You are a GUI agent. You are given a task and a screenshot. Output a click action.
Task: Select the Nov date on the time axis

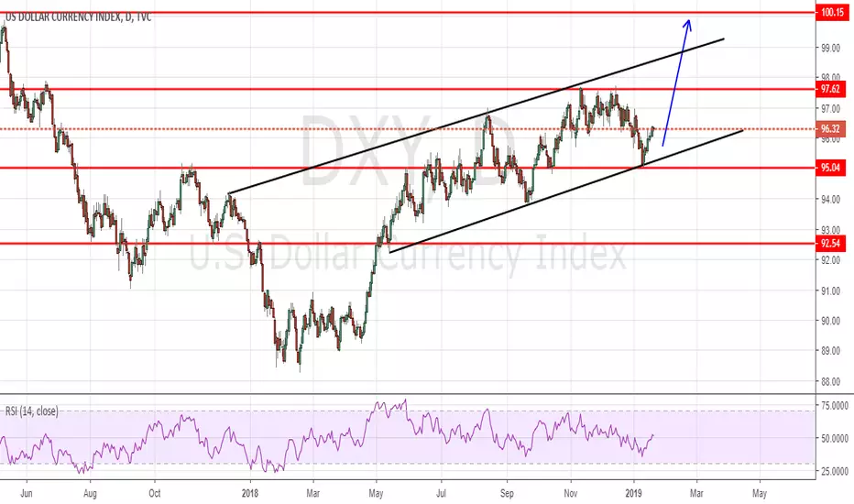tap(570, 494)
